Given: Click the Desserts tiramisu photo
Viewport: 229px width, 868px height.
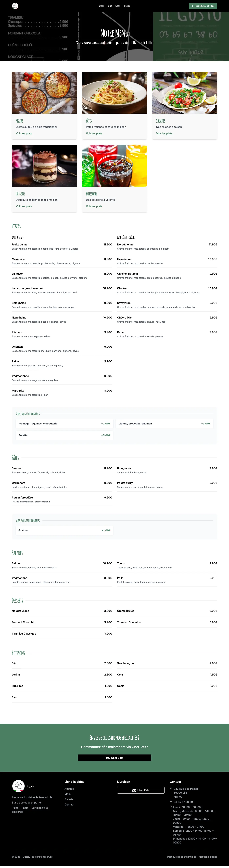Looking at the screenshot, I should [44, 166].
